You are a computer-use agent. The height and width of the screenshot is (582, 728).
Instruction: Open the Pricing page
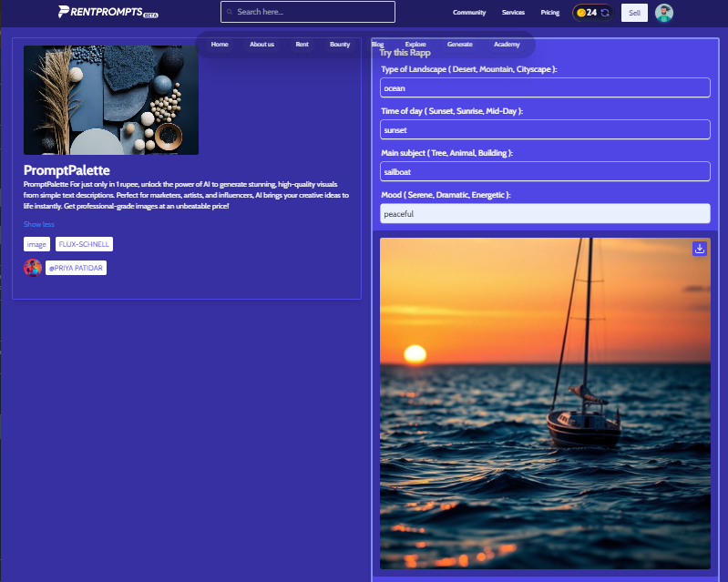coord(549,13)
